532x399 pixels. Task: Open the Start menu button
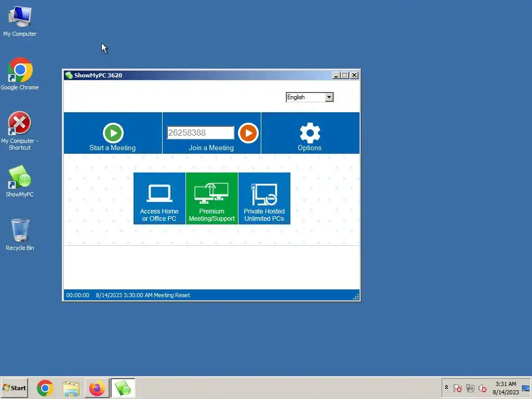(x=14, y=388)
